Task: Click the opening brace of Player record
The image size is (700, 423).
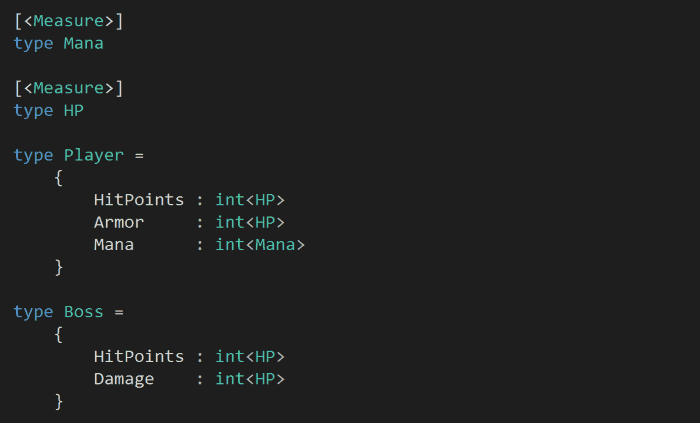Action: tap(59, 178)
